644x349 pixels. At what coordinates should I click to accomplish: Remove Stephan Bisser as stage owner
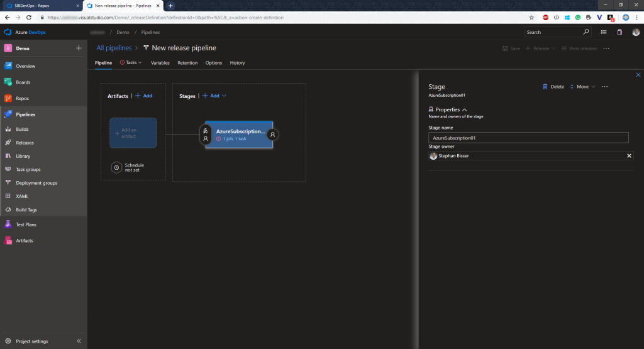click(x=629, y=155)
